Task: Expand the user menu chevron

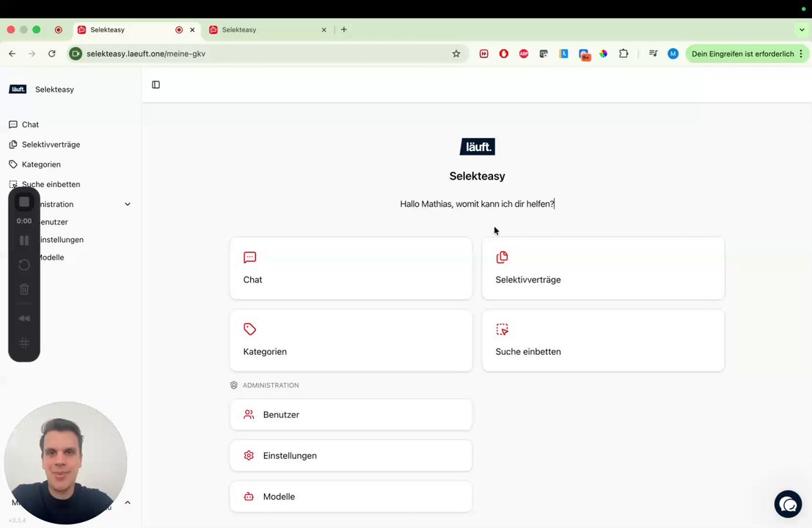Action: pos(128,502)
